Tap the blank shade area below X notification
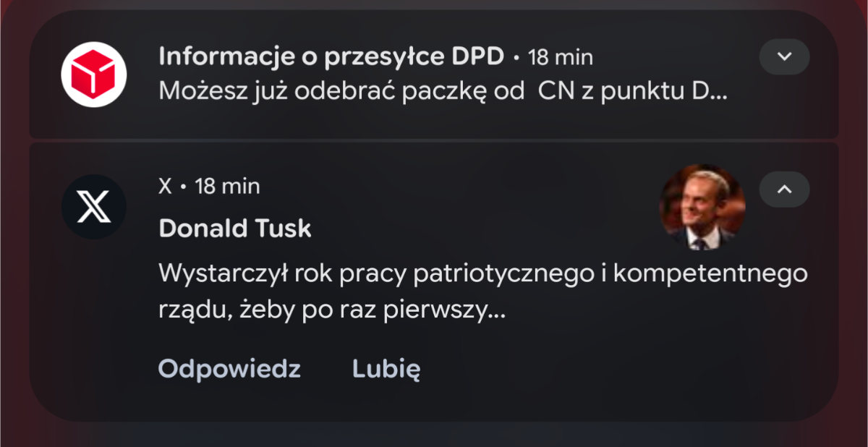 click(434, 434)
